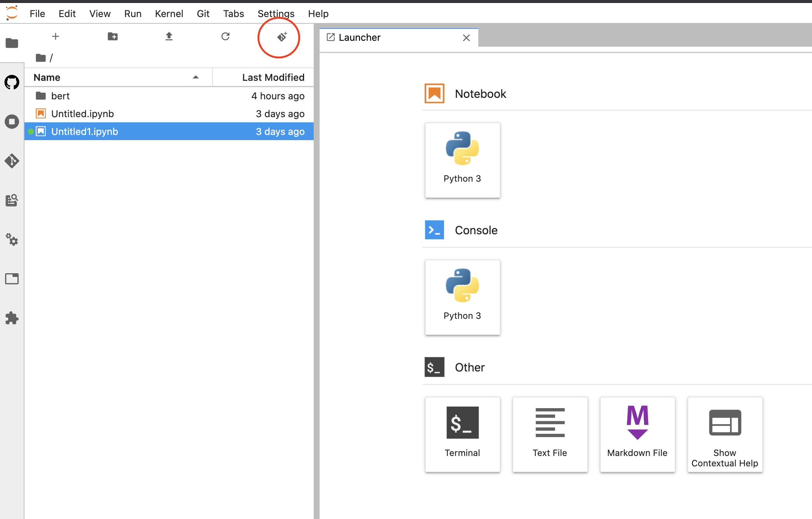
Task: Open the GitHub sidebar panel
Action: 12,82
